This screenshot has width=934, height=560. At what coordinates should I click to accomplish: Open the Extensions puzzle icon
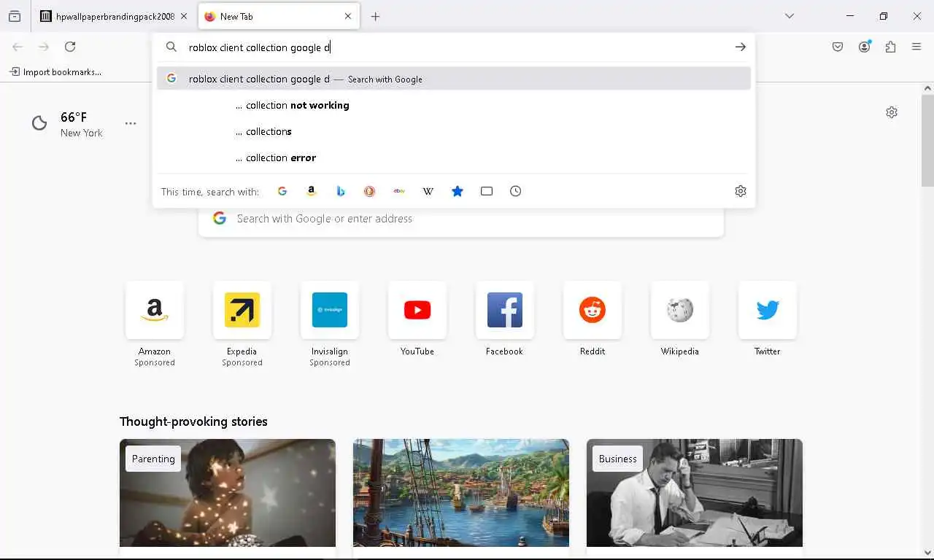890,47
